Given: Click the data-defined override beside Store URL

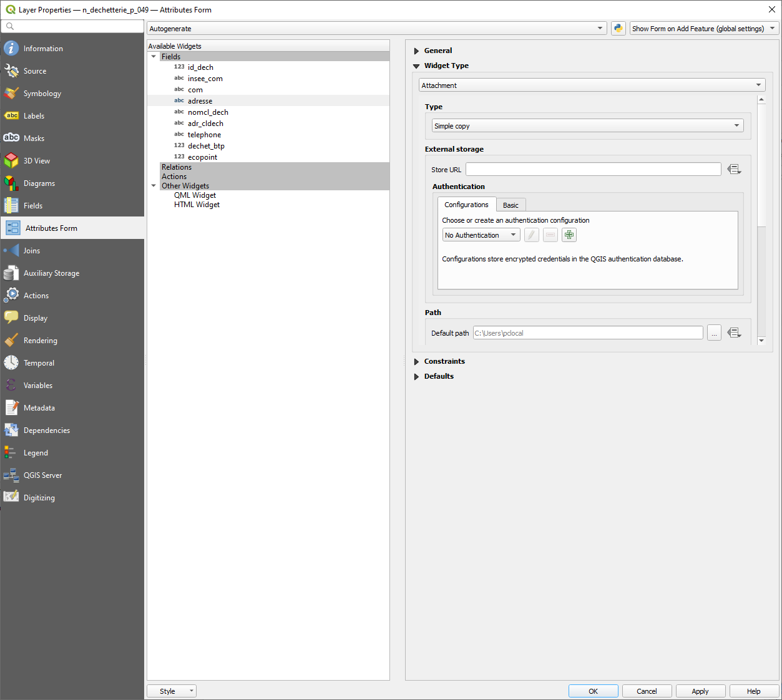Looking at the screenshot, I should tap(734, 168).
